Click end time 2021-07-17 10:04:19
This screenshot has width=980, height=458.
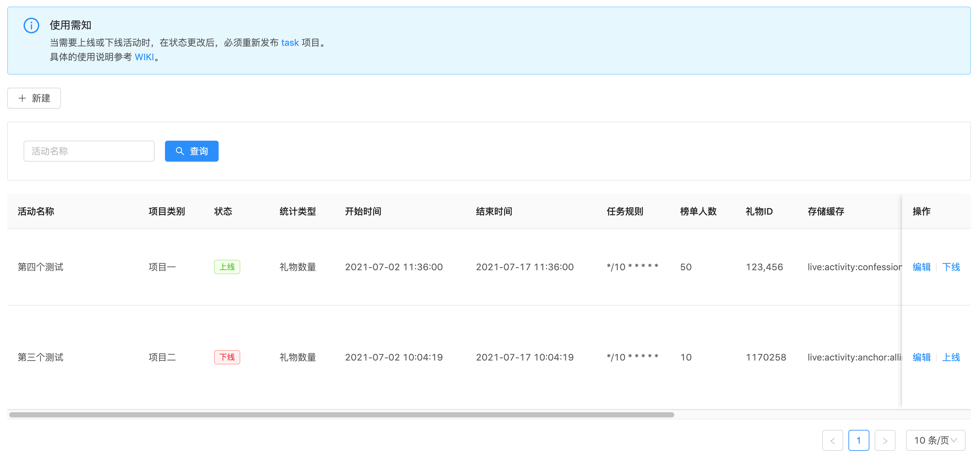(525, 357)
